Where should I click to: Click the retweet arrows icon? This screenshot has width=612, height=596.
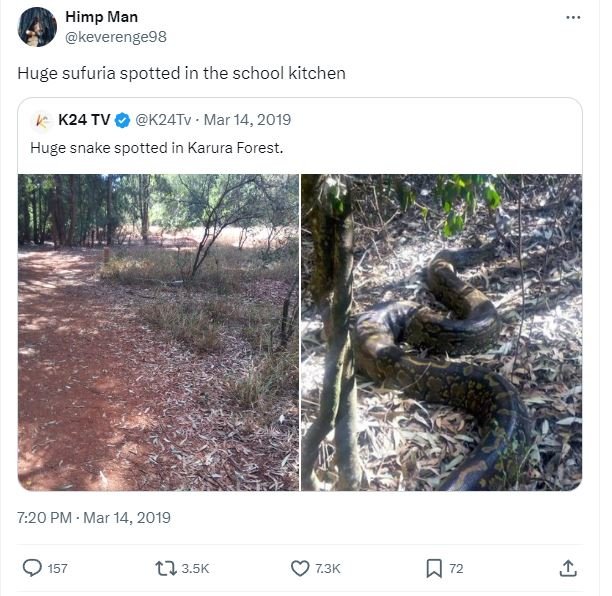pos(165,568)
